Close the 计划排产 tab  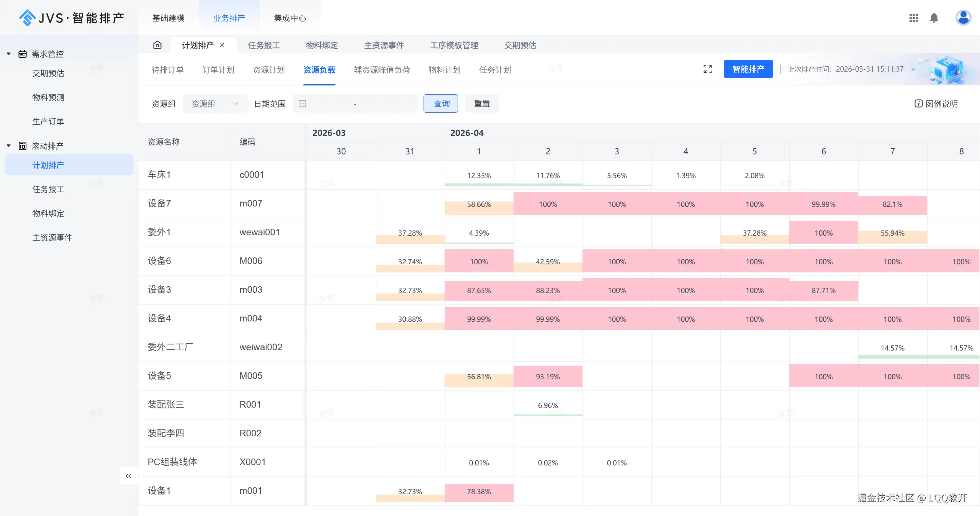222,45
